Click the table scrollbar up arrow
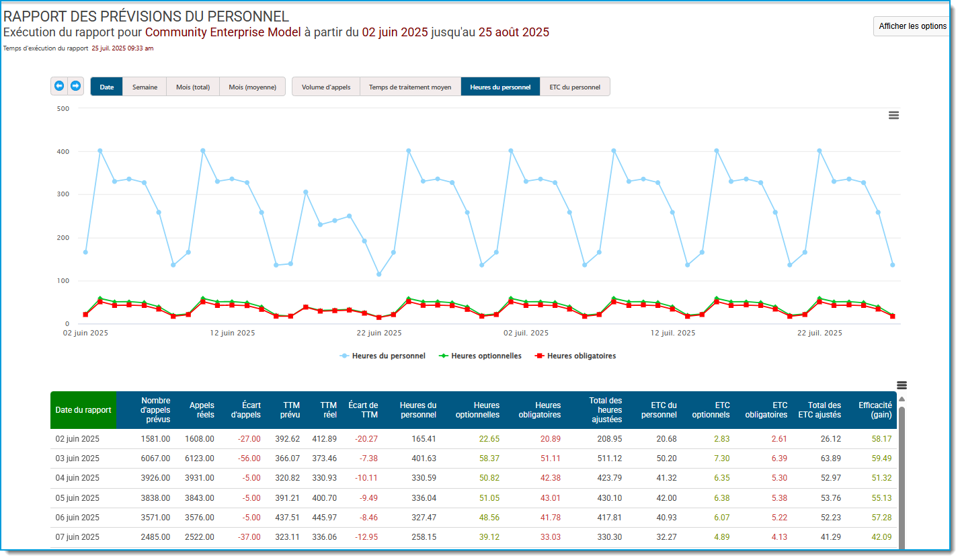Screen dimensions: 960x560 pos(902,399)
